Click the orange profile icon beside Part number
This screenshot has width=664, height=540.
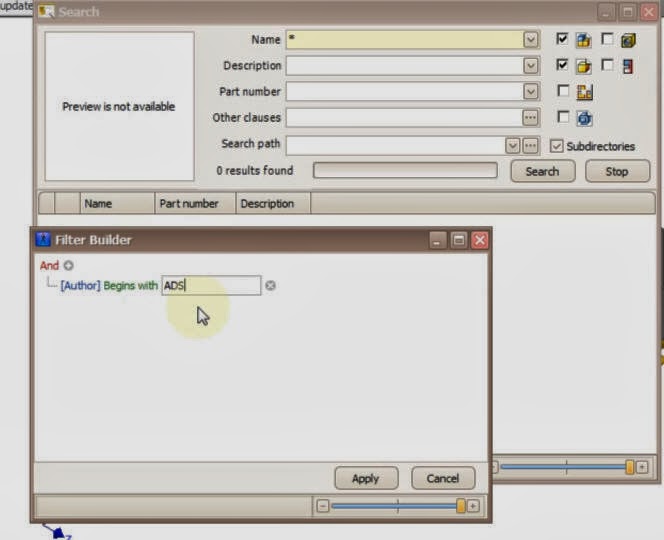click(585, 92)
